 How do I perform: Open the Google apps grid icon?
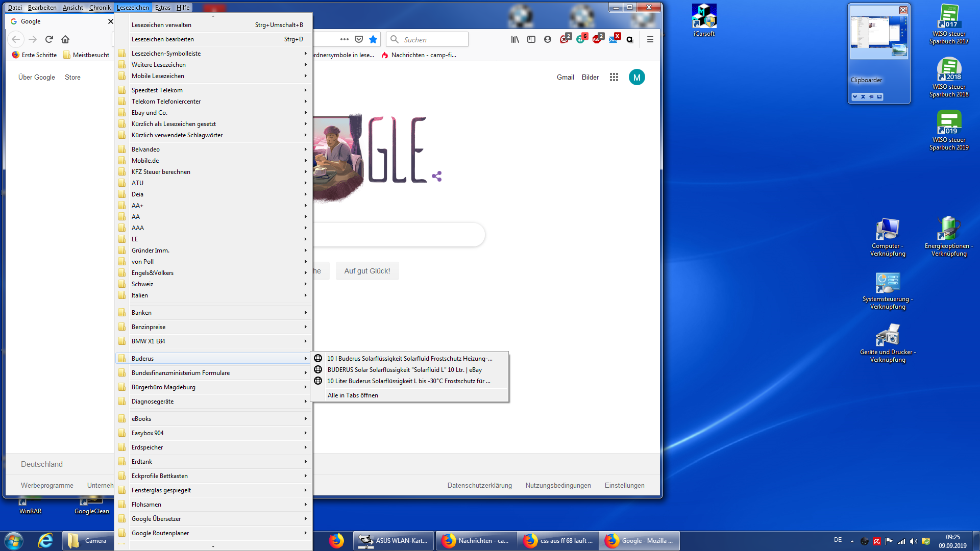pos(614,77)
